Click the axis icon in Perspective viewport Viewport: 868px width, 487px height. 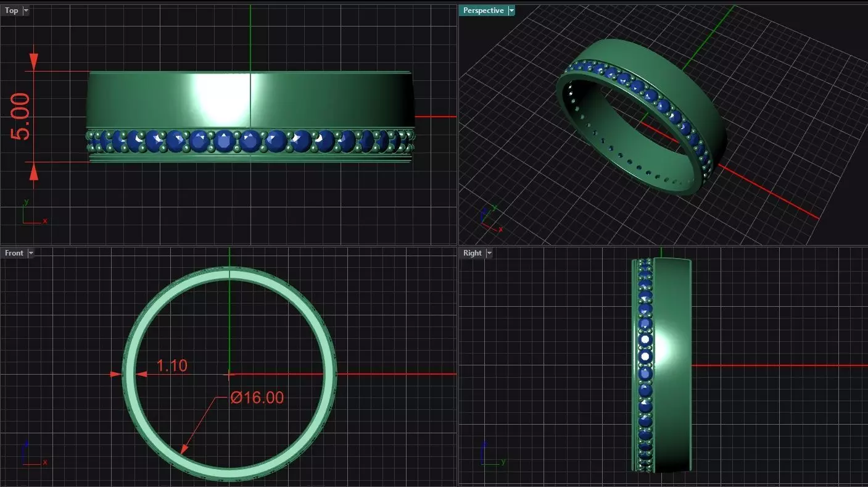coord(491,219)
